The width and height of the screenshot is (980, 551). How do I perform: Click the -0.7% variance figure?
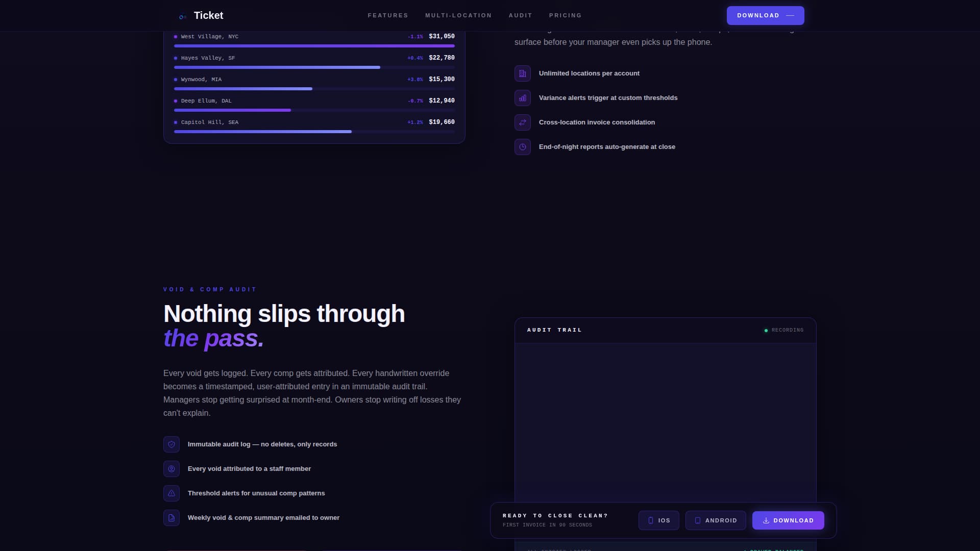coord(415,101)
